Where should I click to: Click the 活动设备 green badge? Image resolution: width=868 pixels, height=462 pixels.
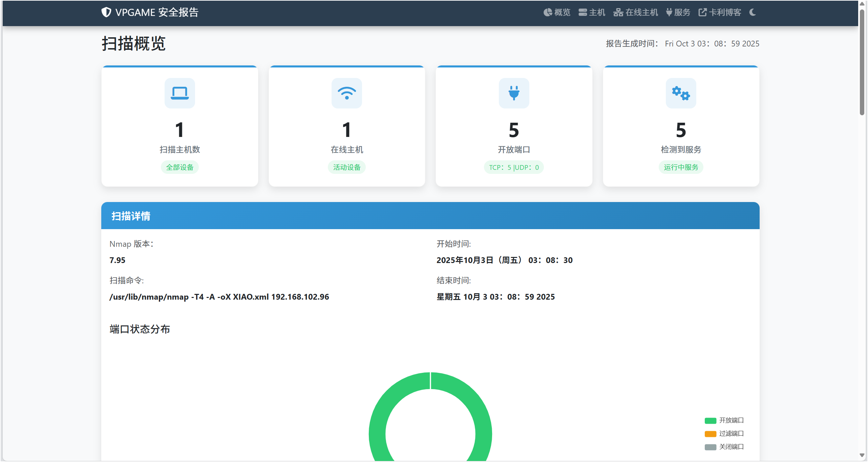(x=346, y=167)
